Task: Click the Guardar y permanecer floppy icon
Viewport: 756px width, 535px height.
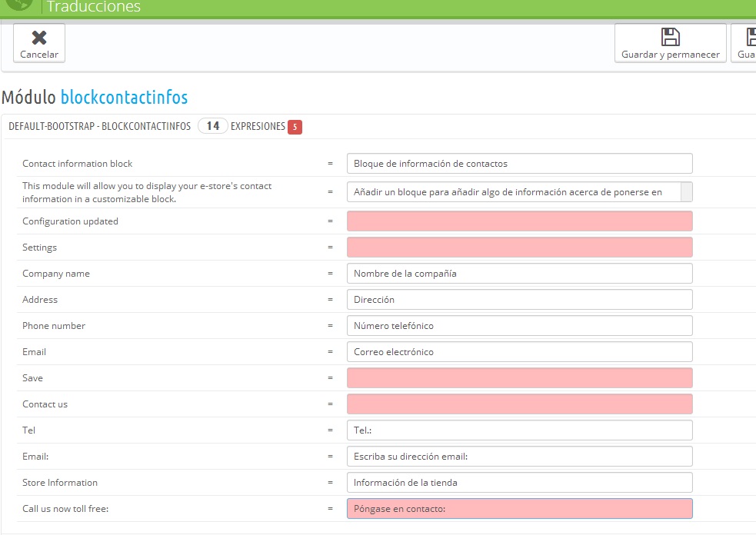Action: (670, 37)
